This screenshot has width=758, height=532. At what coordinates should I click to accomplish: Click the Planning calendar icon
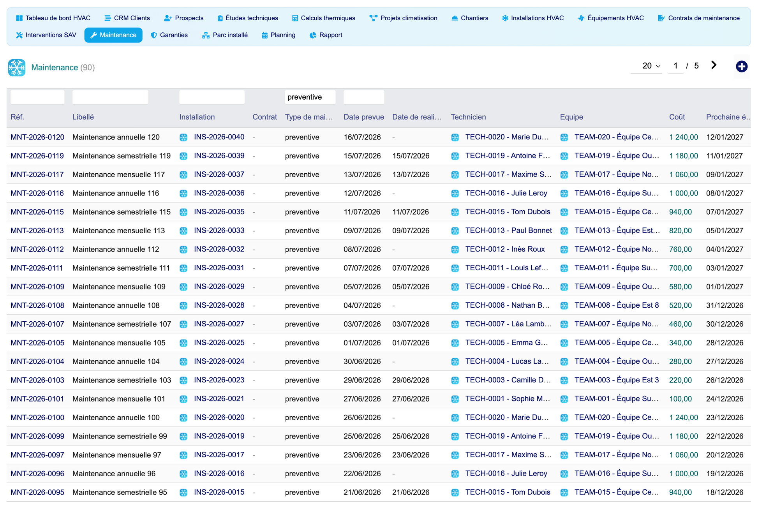(x=264, y=35)
